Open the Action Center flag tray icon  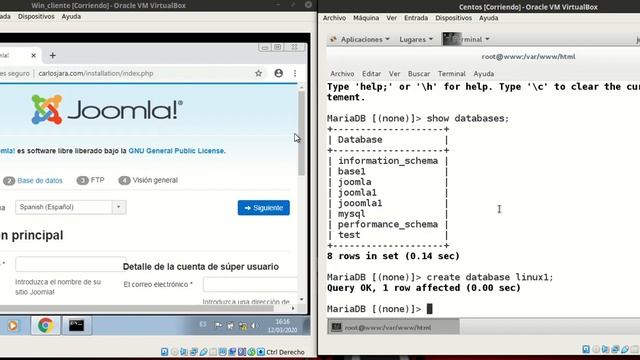218,325
